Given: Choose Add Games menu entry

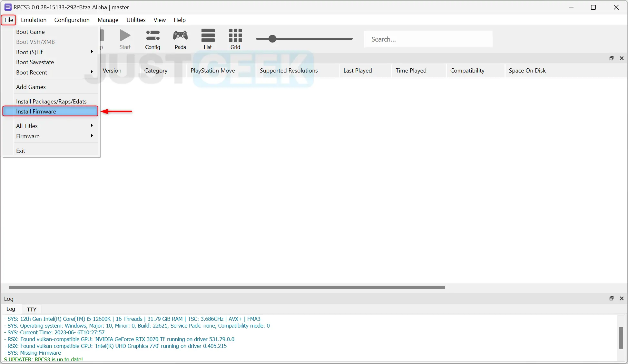Looking at the screenshot, I should click(x=50, y=87).
